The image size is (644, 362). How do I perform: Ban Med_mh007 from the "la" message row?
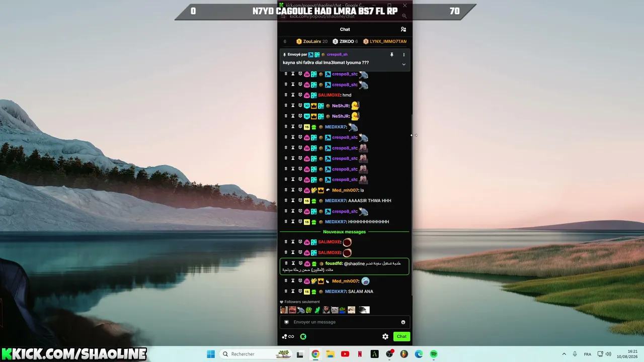click(x=300, y=190)
